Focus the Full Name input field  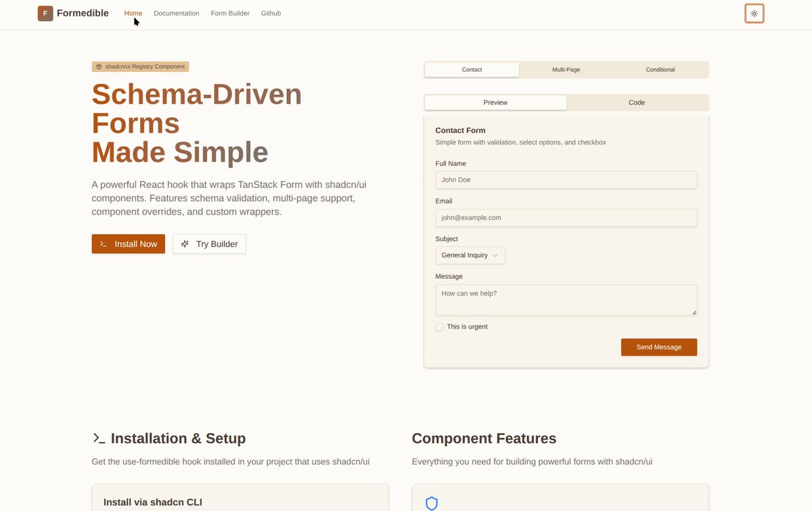[x=566, y=180]
